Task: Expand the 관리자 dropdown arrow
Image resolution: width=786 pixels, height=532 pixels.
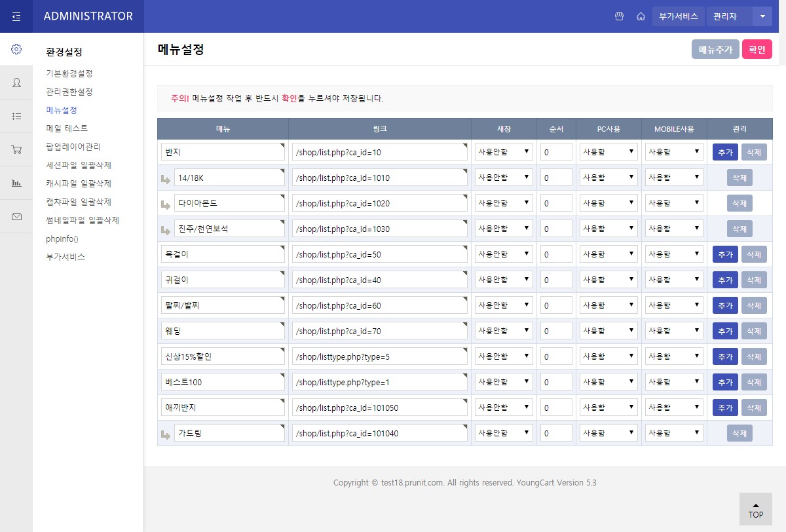Action: [762, 16]
